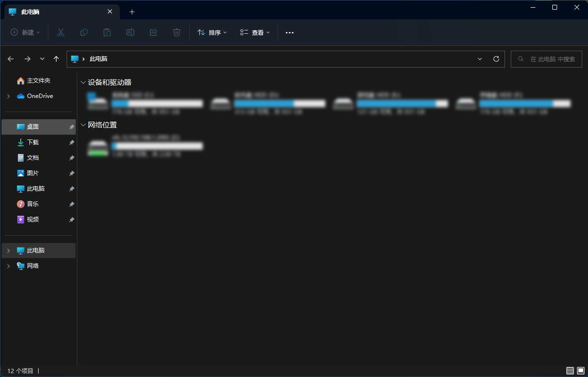Select 下载 in the navigation pane
Viewport: 588px width, 377px height.
[x=33, y=142]
